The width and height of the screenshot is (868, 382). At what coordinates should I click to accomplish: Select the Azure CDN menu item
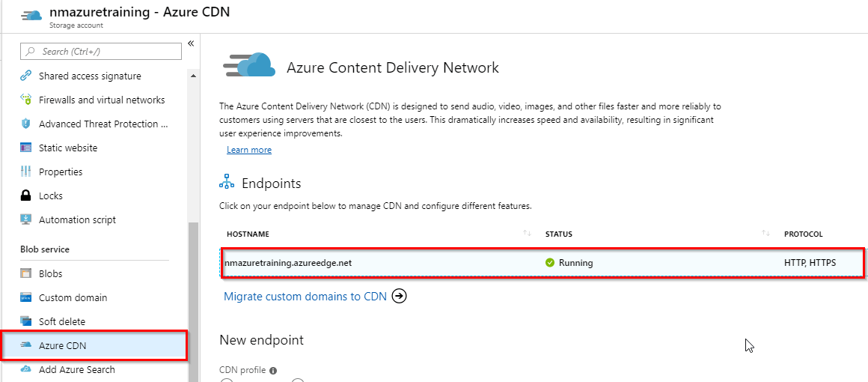(62, 345)
